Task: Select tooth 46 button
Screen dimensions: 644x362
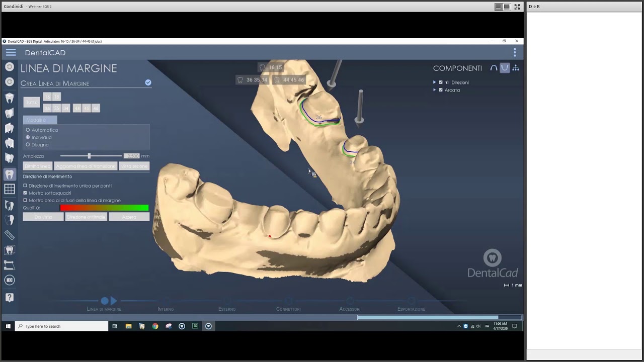Action: click(x=96, y=108)
